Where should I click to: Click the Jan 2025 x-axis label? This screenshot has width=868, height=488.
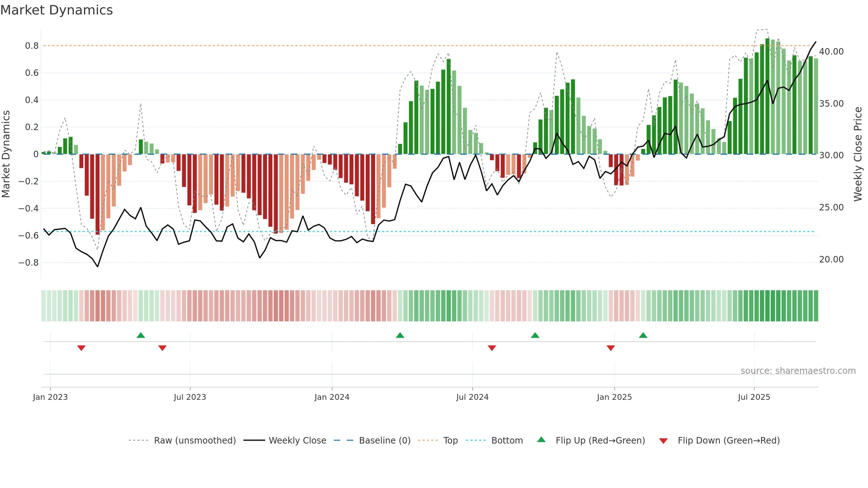click(x=614, y=397)
